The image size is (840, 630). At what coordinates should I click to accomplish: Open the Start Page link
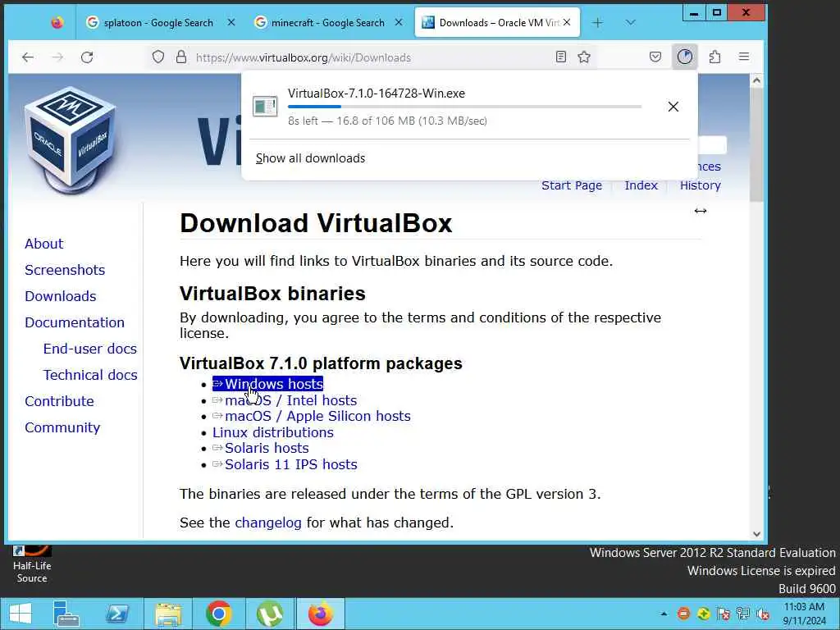click(572, 185)
